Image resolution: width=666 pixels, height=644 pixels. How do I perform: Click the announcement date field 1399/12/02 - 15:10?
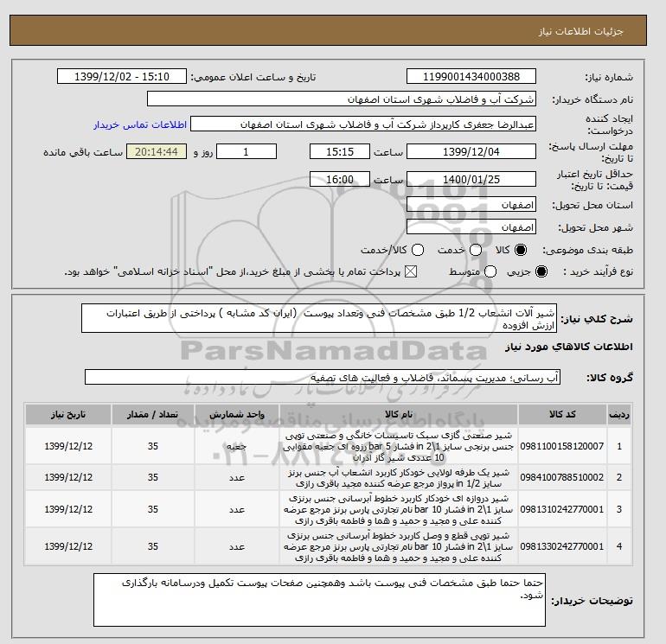[122, 76]
